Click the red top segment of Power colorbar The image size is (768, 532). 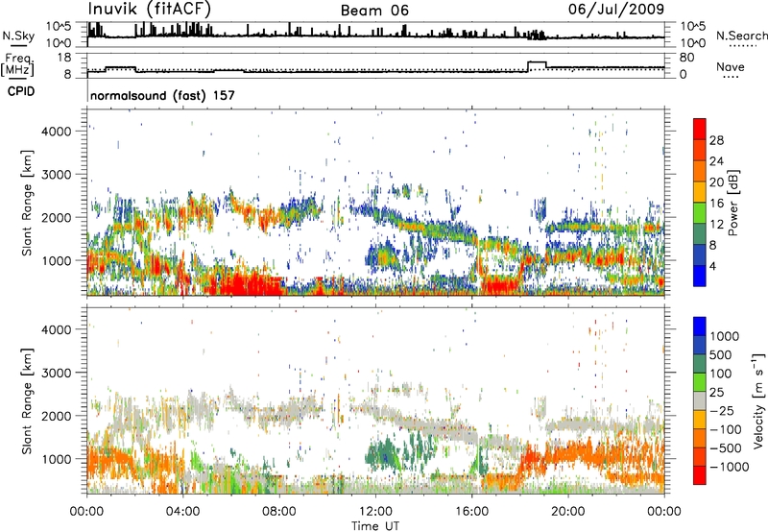(700, 129)
